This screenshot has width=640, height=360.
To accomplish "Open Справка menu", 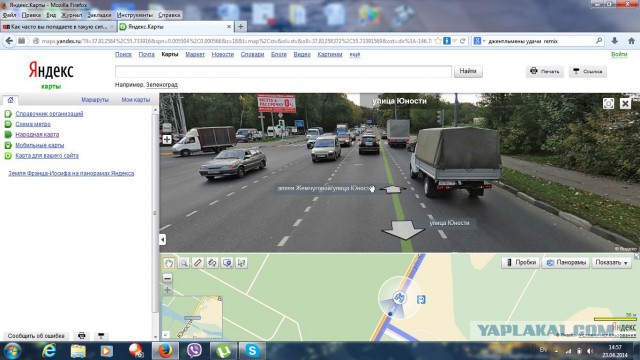I will (169, 15).
